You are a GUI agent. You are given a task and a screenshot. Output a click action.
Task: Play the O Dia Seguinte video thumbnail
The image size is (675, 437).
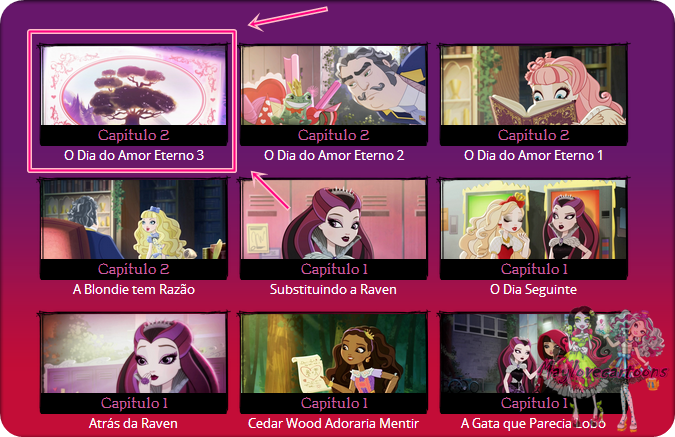533,219
